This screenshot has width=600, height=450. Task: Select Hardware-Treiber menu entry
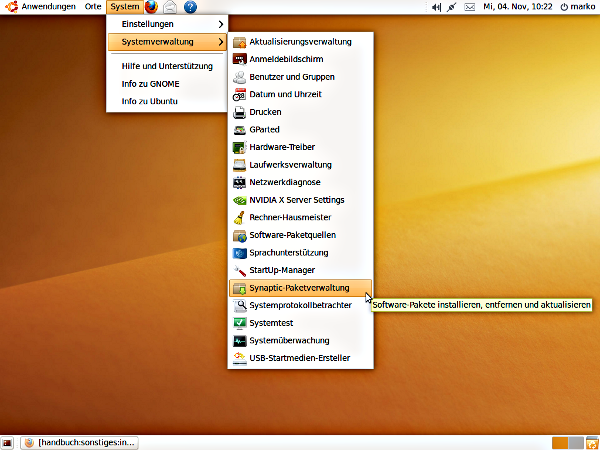pos(300,147)
